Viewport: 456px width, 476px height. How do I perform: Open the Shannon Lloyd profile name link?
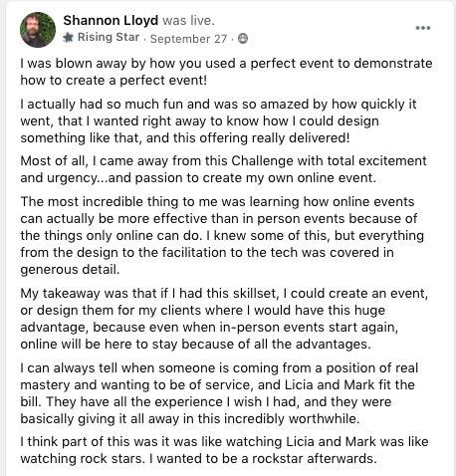tap(111, 21)
